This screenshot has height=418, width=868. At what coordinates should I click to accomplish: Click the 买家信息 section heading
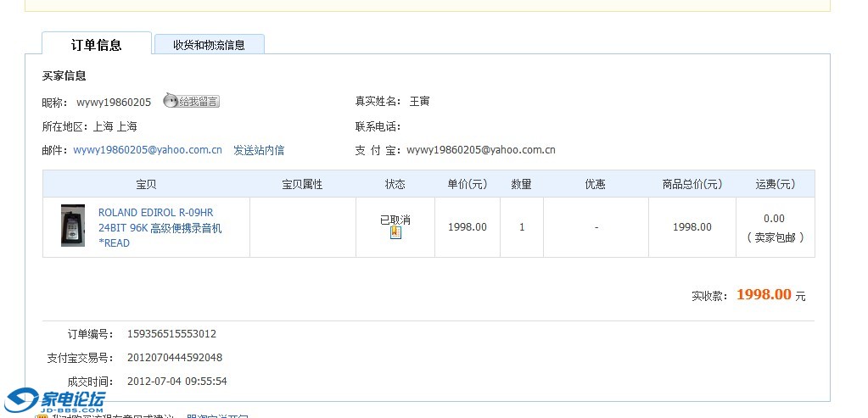point(64,75)
